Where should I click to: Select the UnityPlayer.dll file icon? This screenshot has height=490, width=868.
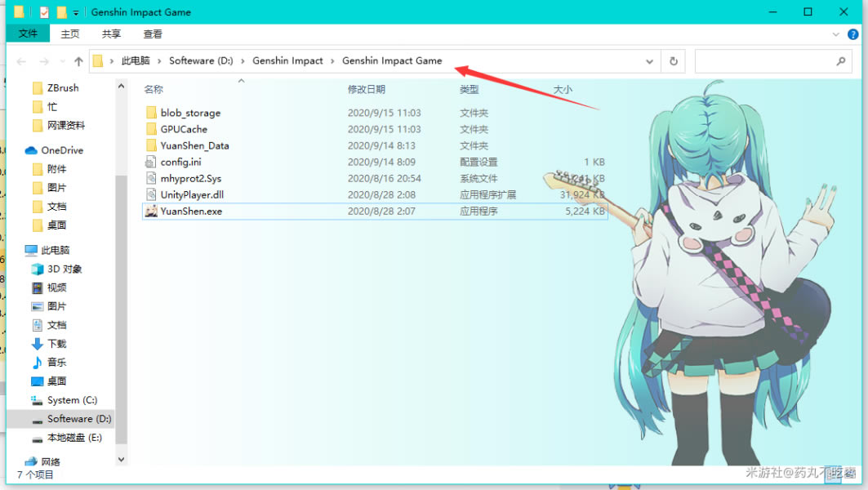coord(151,195)
